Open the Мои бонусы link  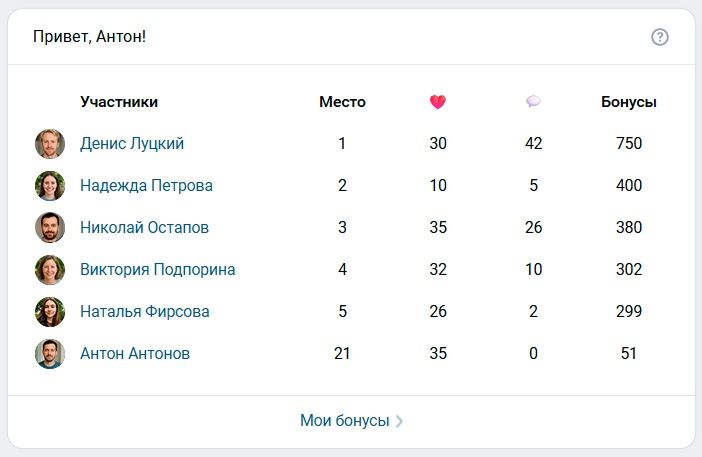344,421
